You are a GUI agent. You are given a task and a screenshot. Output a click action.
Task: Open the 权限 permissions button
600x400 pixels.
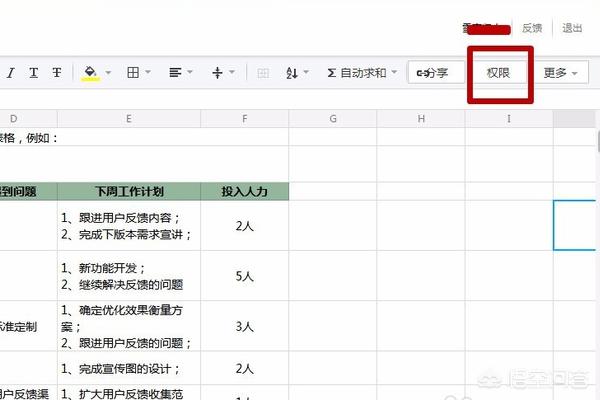coord(499,73)
